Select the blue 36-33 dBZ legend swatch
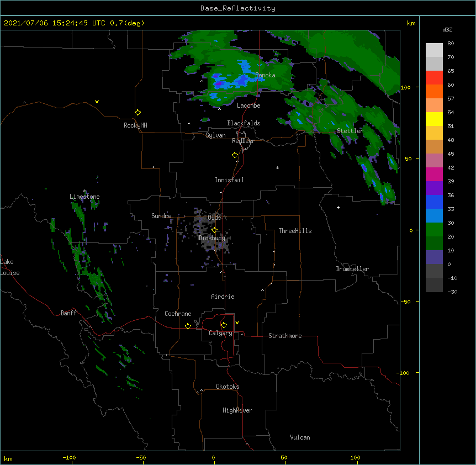The image size is (476, 465). pos(434,202)
